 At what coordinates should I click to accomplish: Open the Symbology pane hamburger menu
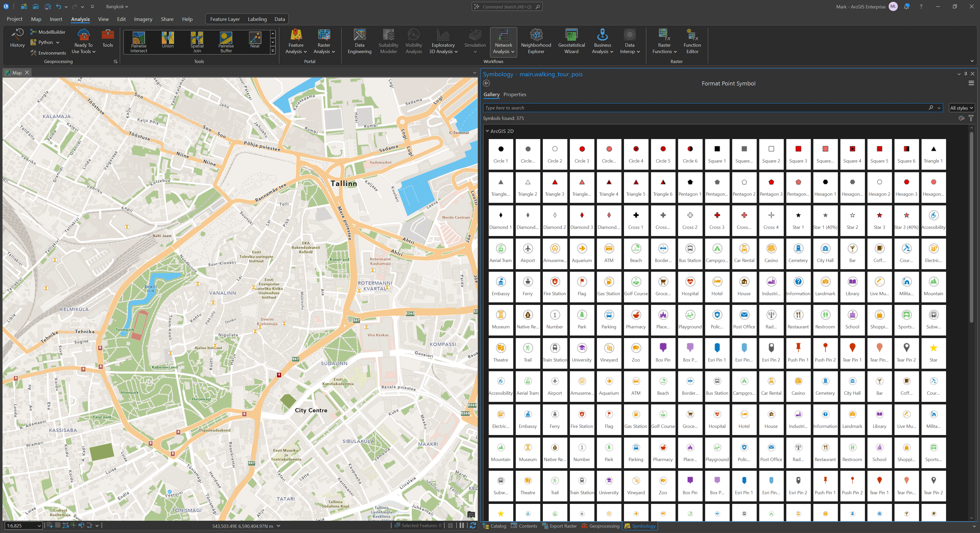coord(971,83)
